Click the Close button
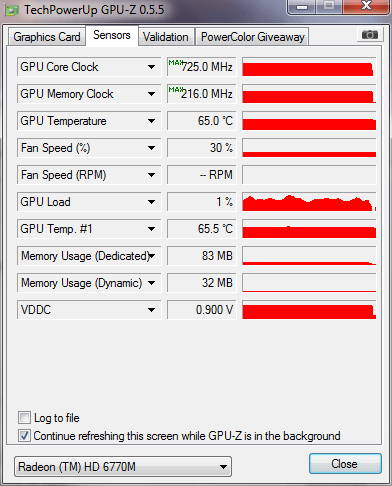Image resolution: width=392 pixels, height=486 pixels. (345, 464)
